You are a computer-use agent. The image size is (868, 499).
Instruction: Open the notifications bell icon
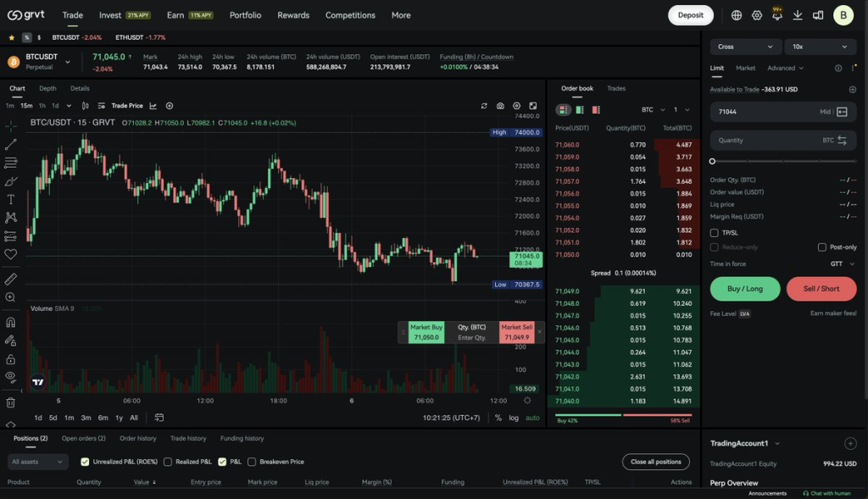777,15
